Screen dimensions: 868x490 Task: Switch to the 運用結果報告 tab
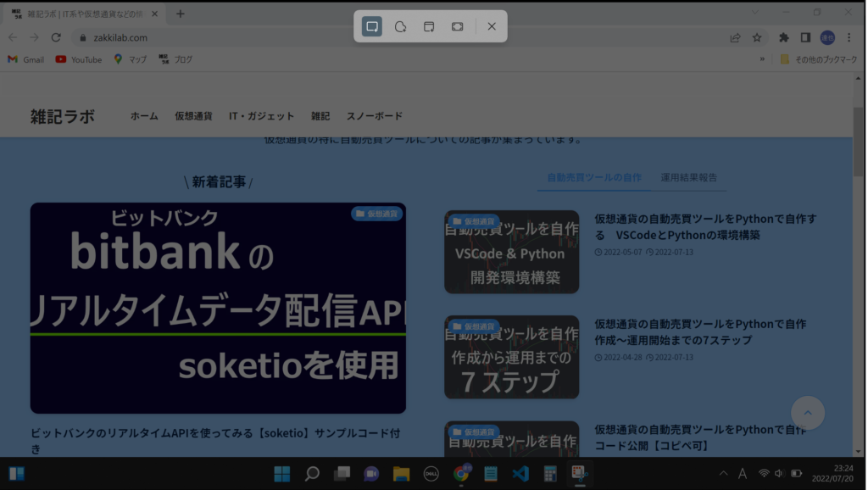pyautogui.click(x=688, y=178)
